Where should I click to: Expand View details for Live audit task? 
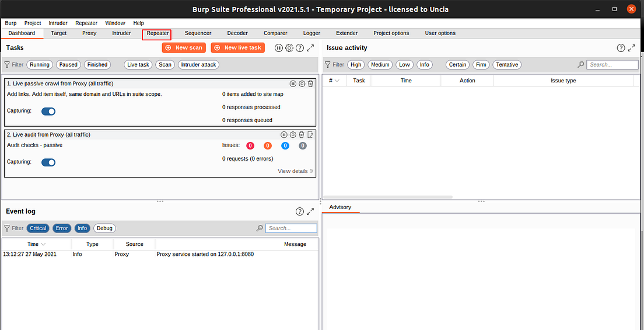point(295,171)
